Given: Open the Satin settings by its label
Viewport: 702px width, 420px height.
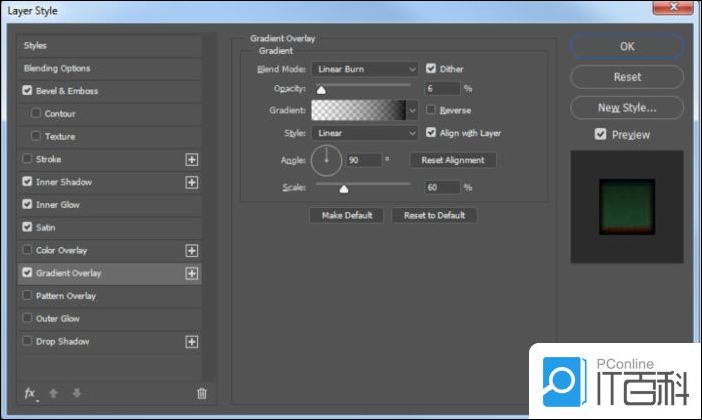Looking at the screenshot, I should 46,227.
